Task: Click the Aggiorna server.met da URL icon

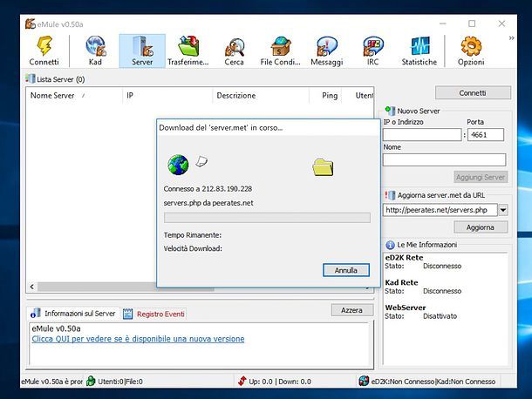Action: tap(390, 195)
